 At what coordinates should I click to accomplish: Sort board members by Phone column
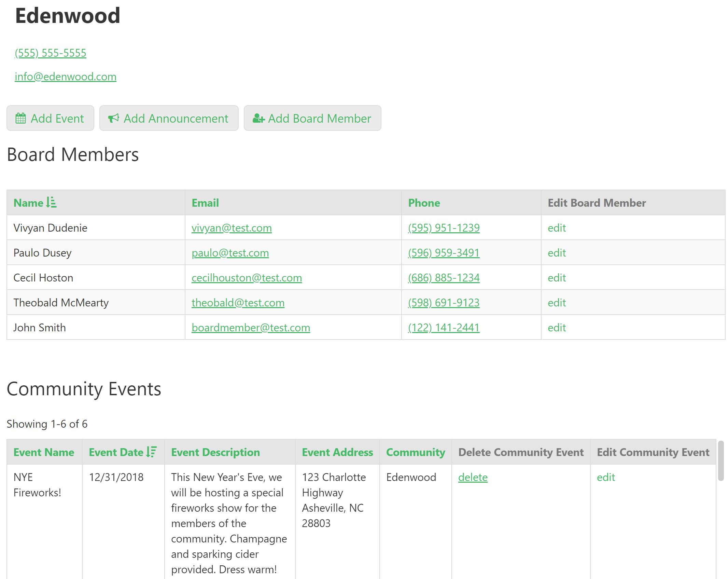tap(424, 203)
